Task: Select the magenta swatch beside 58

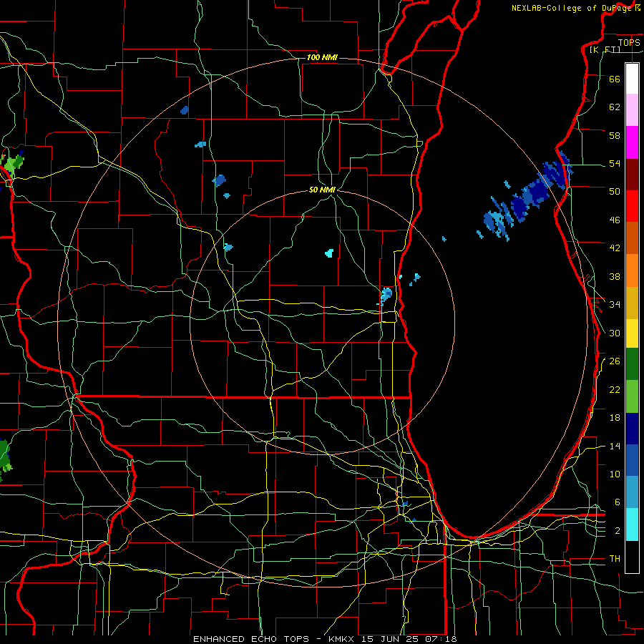Action: [x=632, y=142]
